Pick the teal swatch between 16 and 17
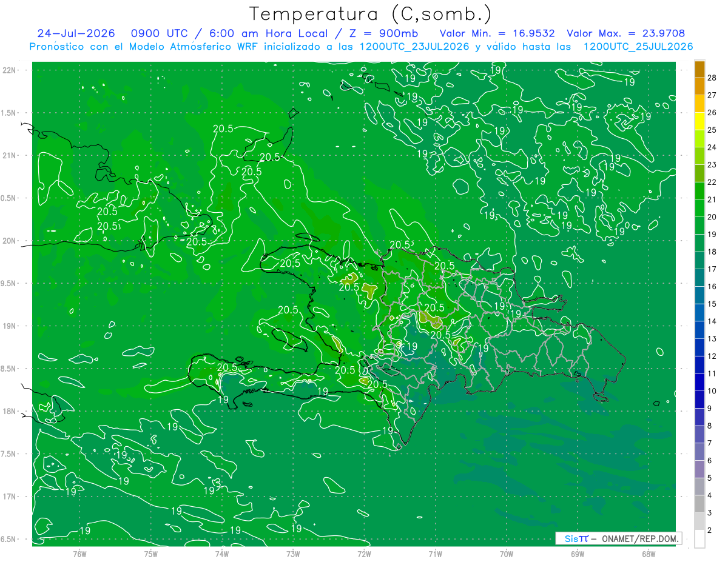Image resolution: width=728 pixels, height=562 pixels. click(x=699, y=278)
